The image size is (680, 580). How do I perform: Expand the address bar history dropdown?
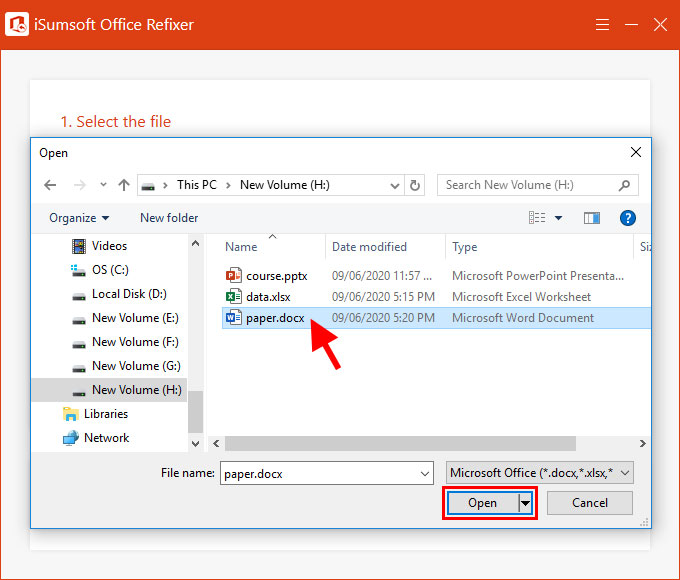tap(395, 186)
